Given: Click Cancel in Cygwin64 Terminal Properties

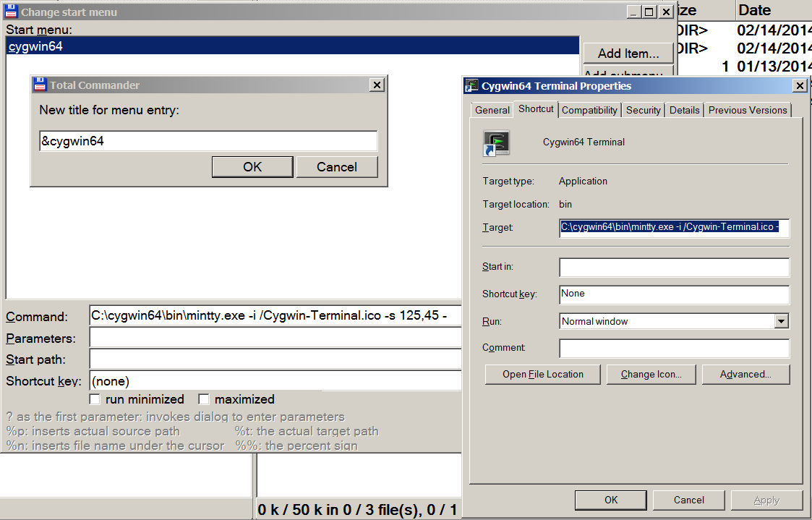Looking at the screenshot, I should tap(689, 500).
